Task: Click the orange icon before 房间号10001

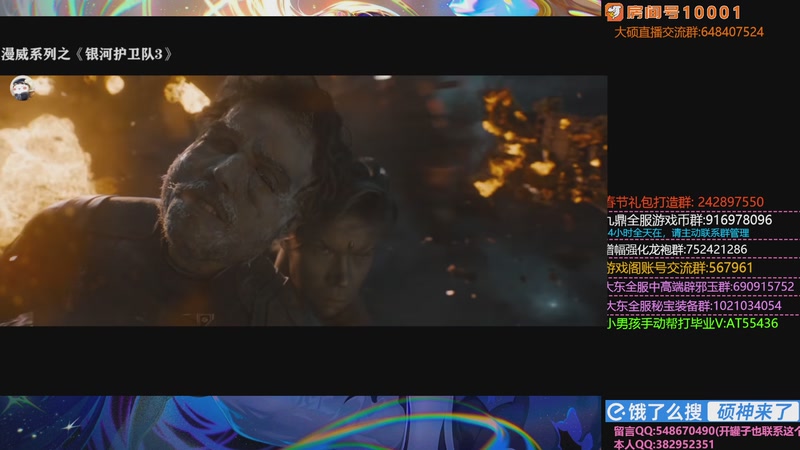Action: click(x=614, y=12)
